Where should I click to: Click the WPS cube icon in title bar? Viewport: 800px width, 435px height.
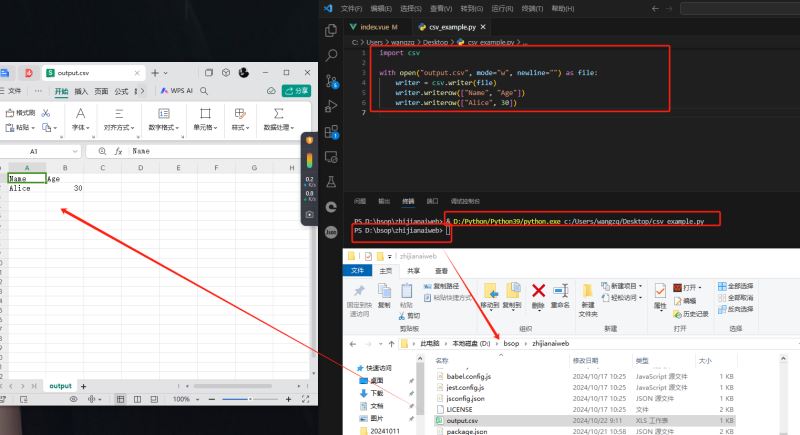pos(226,73)
